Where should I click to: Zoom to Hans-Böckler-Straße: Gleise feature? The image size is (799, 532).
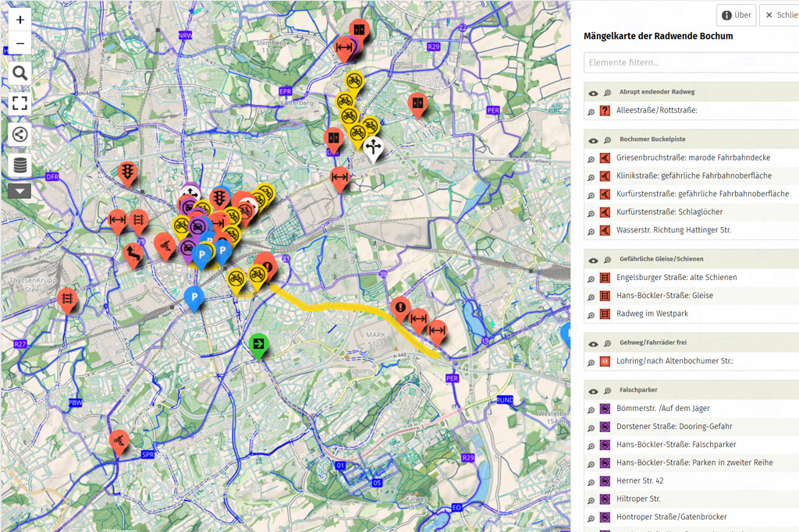[591, 297]
